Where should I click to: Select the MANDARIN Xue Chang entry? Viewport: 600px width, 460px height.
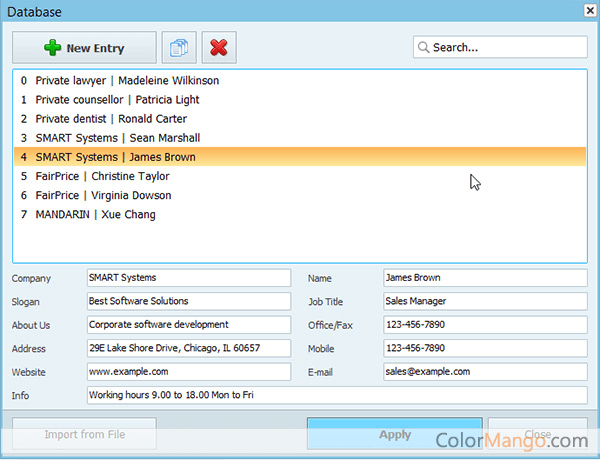pos(95,214)
